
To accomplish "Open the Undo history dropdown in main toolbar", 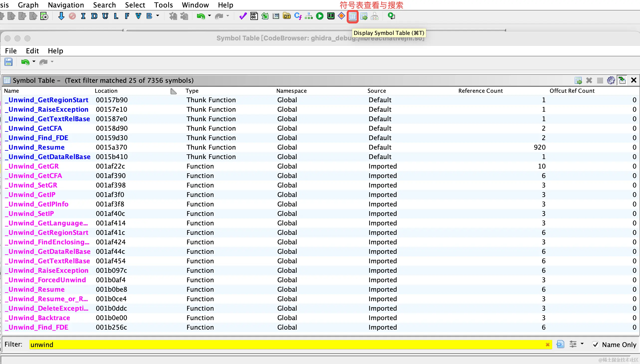I will (210, 16).
